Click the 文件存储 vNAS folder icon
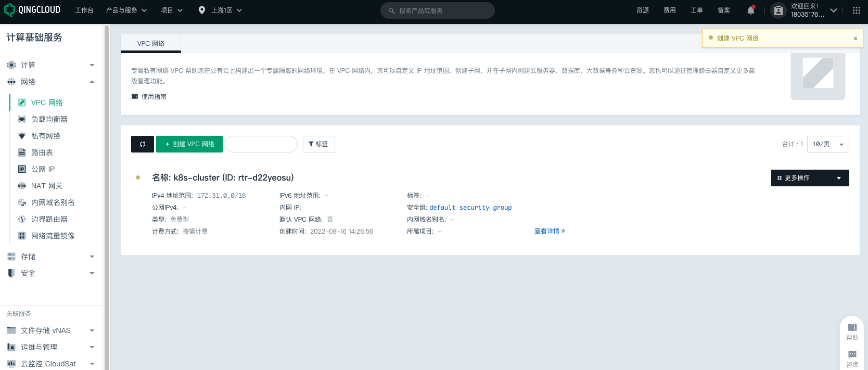 tap(11, 330)
